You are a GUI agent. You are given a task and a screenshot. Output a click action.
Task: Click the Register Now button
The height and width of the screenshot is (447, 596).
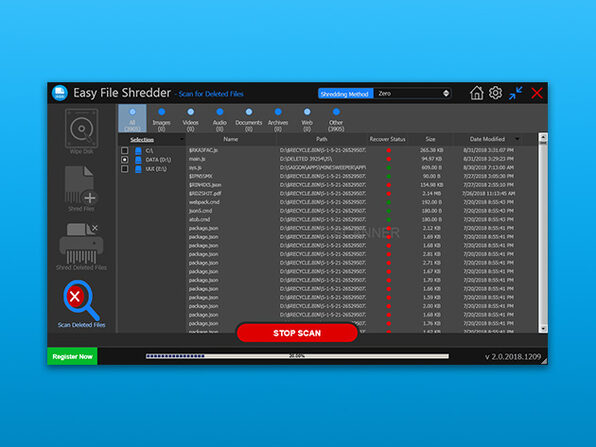[72, 357]
